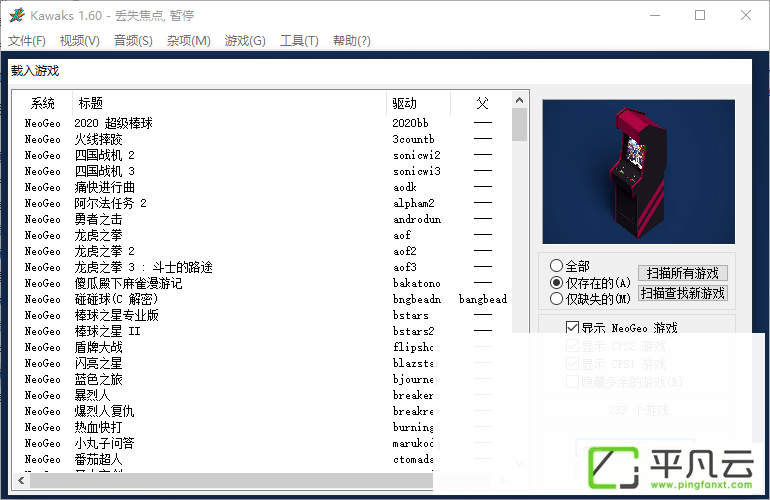Click the arcade cabinet preview image

pos(638,171)
